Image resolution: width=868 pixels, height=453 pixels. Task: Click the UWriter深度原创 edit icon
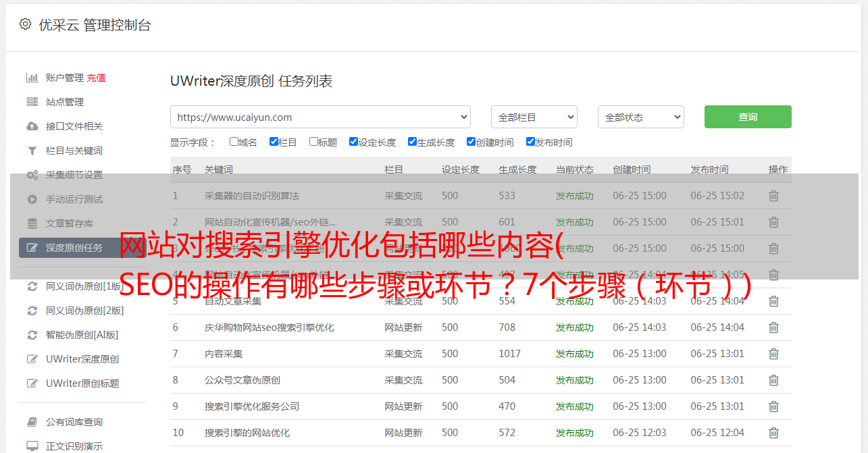point(32,359)
